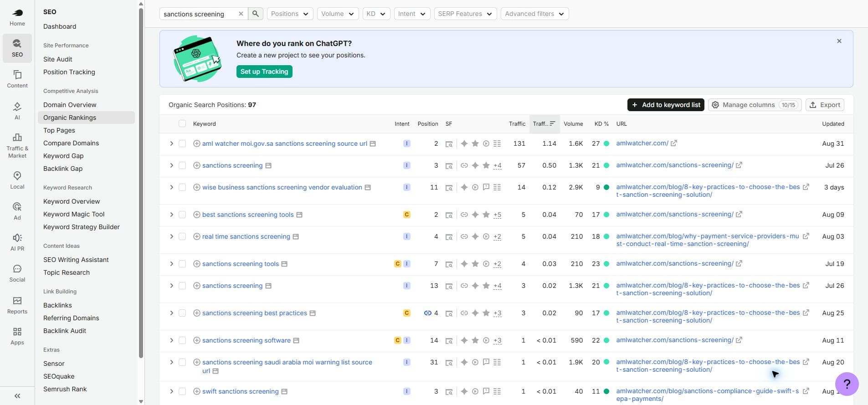Check 'real time sanctions screening' row checkbox
868x405 pixels.
[182, 236]
